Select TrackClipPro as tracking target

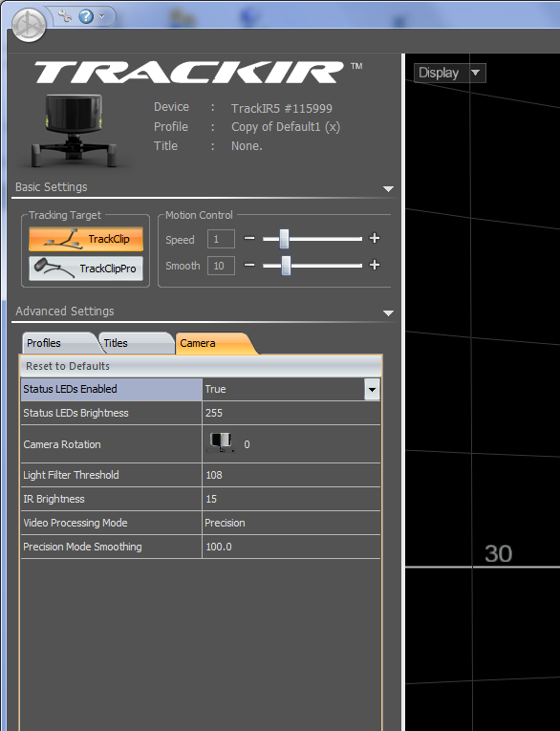coord(86,269)
